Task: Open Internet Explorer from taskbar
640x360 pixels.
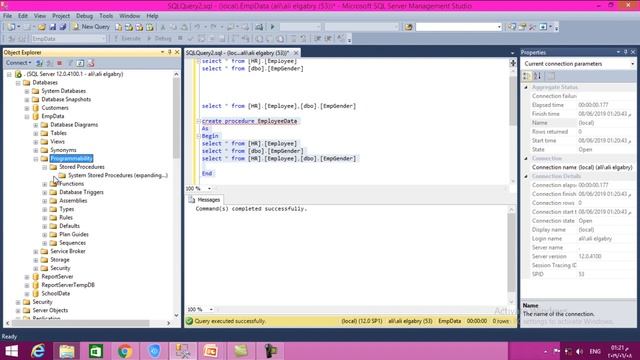Action: 38,351
